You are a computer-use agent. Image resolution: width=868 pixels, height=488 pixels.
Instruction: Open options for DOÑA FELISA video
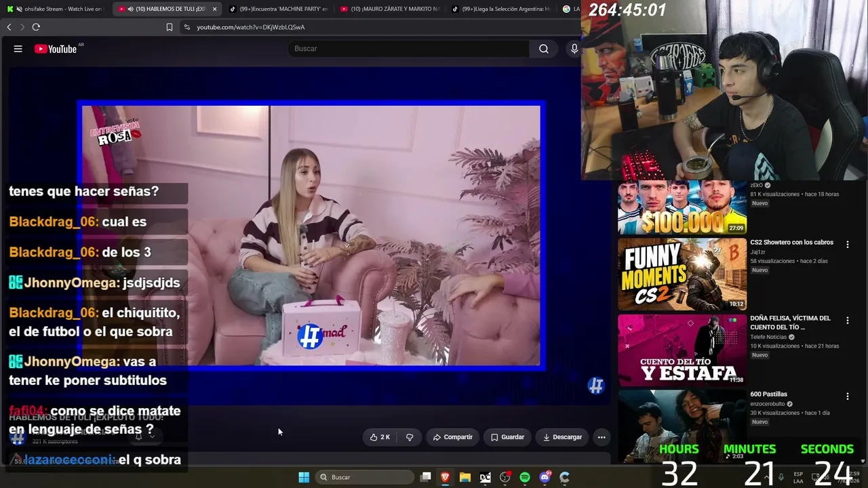tap(847, 320)
